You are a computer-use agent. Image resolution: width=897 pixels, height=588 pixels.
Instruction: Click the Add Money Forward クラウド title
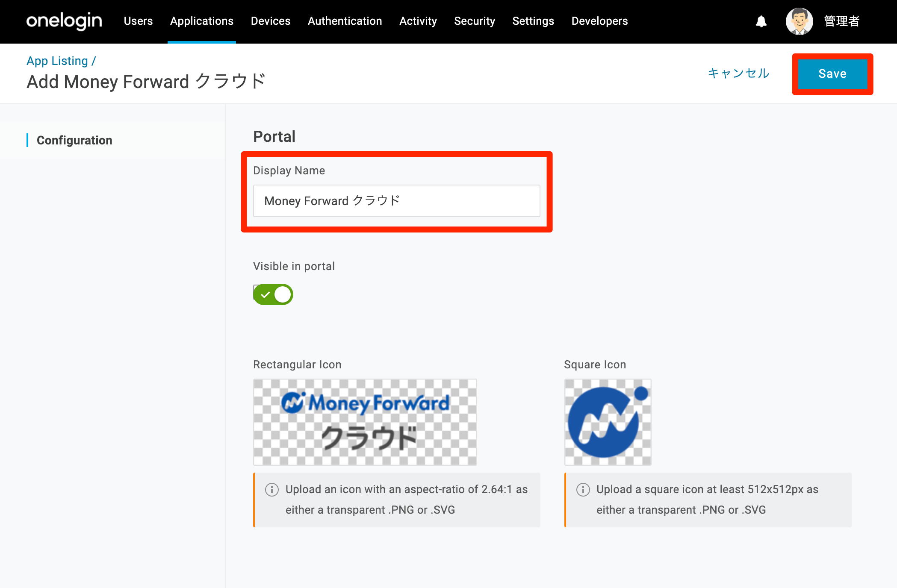tap(146, 82)
